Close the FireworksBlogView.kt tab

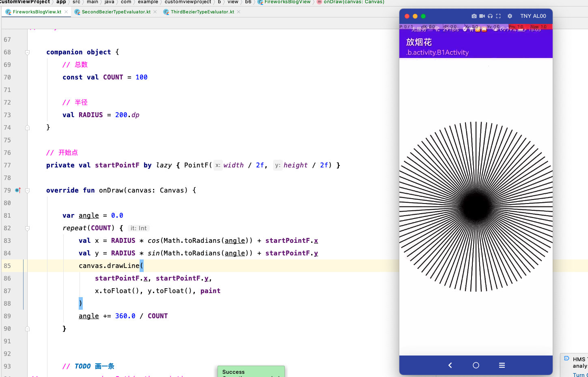[66, 12]
